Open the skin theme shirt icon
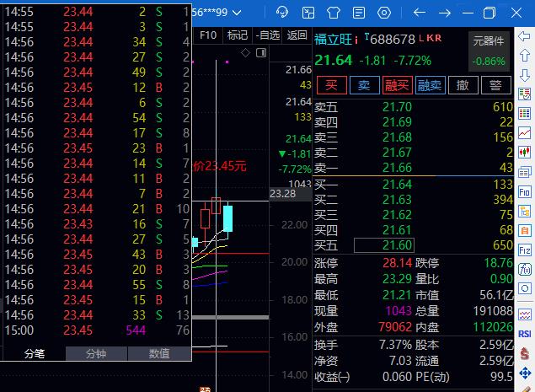 tap(334, 13)
